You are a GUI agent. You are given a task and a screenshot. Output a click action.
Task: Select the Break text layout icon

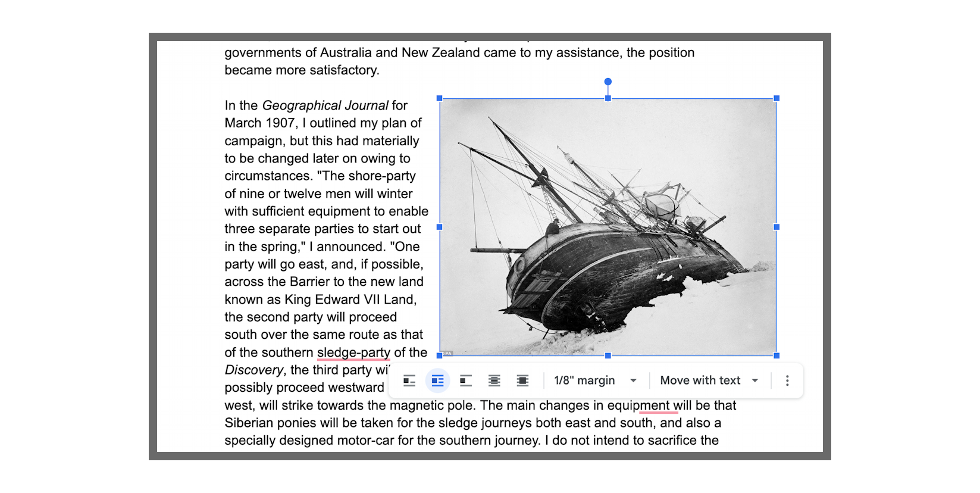[466, 380]
